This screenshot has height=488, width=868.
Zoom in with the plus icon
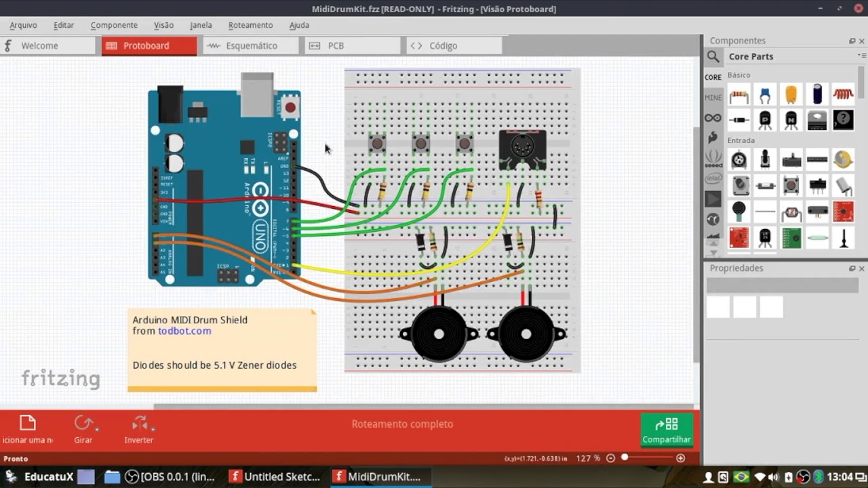point(681,458)
